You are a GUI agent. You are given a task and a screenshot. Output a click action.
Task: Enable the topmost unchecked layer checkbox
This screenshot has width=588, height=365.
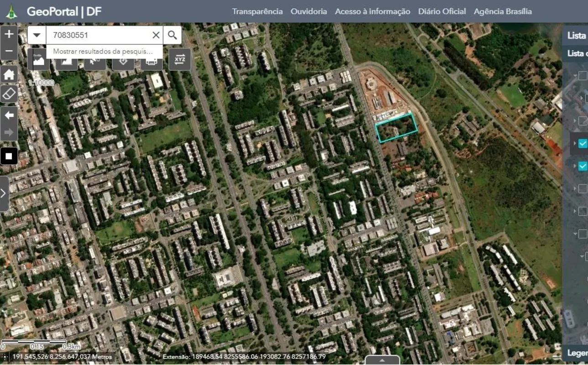(583, 76)
